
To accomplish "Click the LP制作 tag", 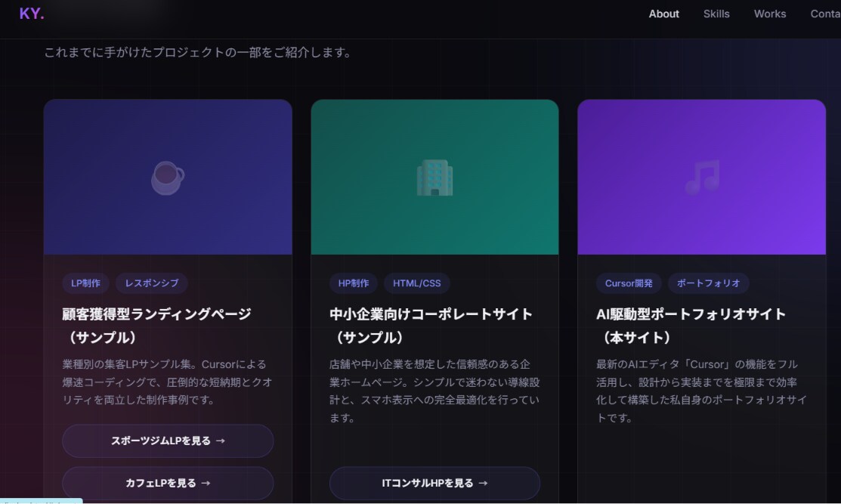I will (86, 283).
